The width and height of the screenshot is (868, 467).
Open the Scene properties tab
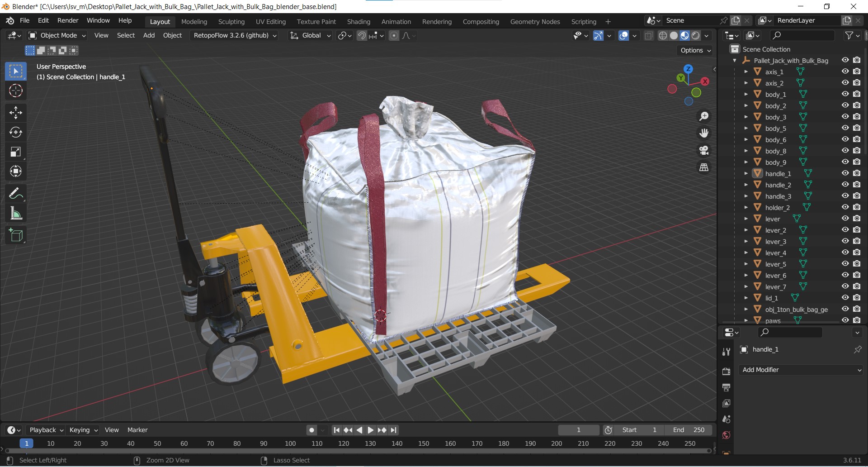pos(726,419)
